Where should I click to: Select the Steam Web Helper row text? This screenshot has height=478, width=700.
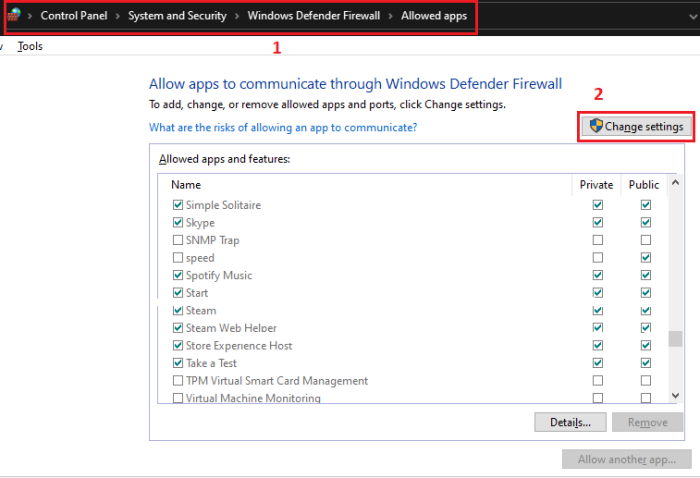pos(231,328)
